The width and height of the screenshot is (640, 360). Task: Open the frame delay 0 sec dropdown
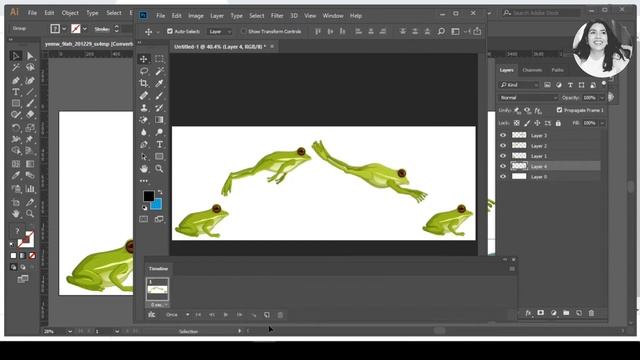[158, 305]
